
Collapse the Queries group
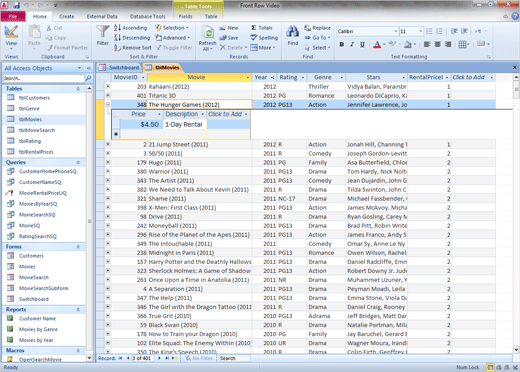click(x=78, y=162)
